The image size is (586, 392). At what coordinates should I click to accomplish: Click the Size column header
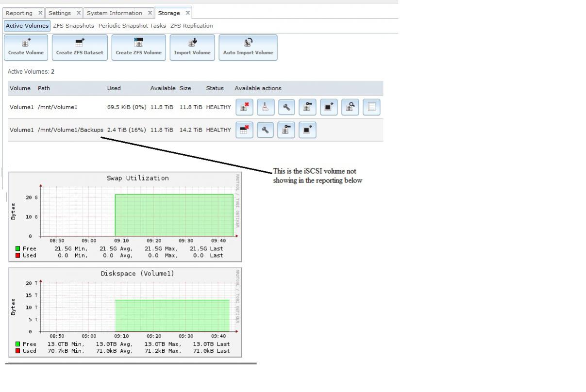(x=185, y=88)
